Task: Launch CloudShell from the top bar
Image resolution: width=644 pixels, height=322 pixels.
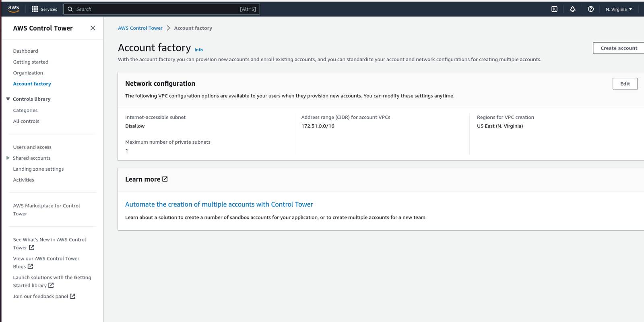Action: (x=554, y=9)
